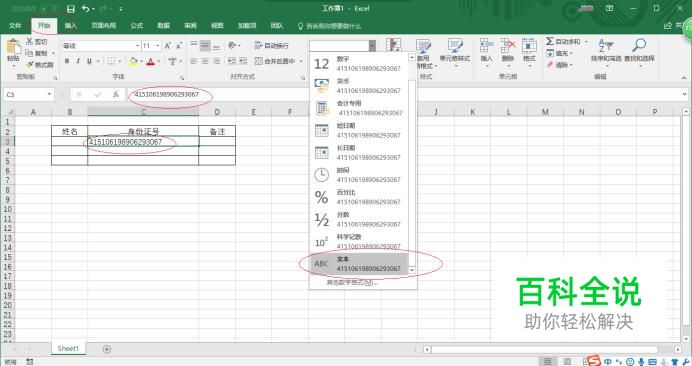The image size is (692, 366).
Task: Click the Insert cells icon
Action: point(486,46)
